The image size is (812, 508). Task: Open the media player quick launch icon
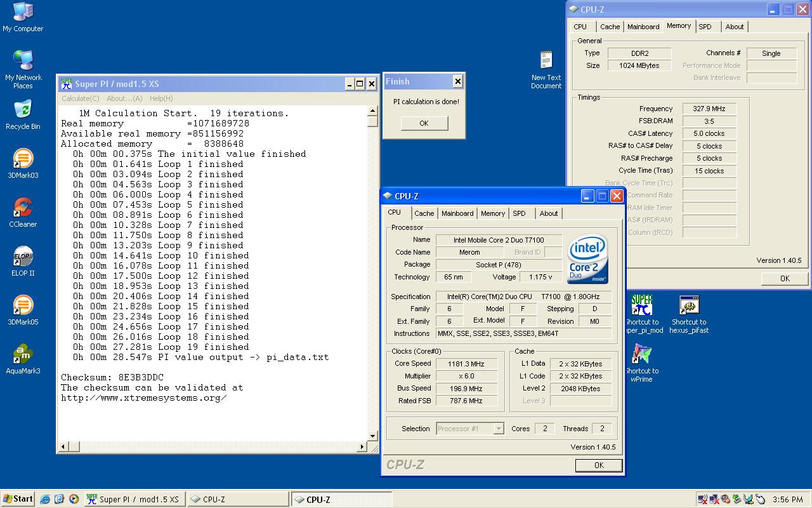click(74, 499)
